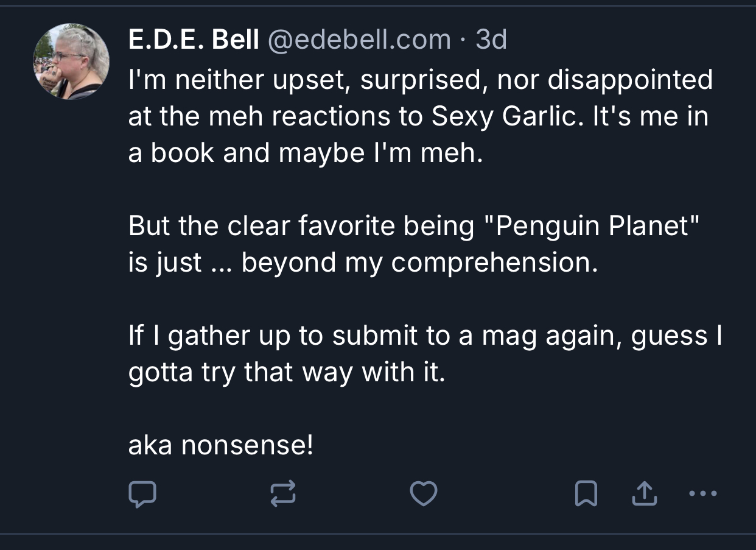Click the 'aka nonsense!' closing line
This screenshot has height=550, width=756.
click(x=221, y=445)
